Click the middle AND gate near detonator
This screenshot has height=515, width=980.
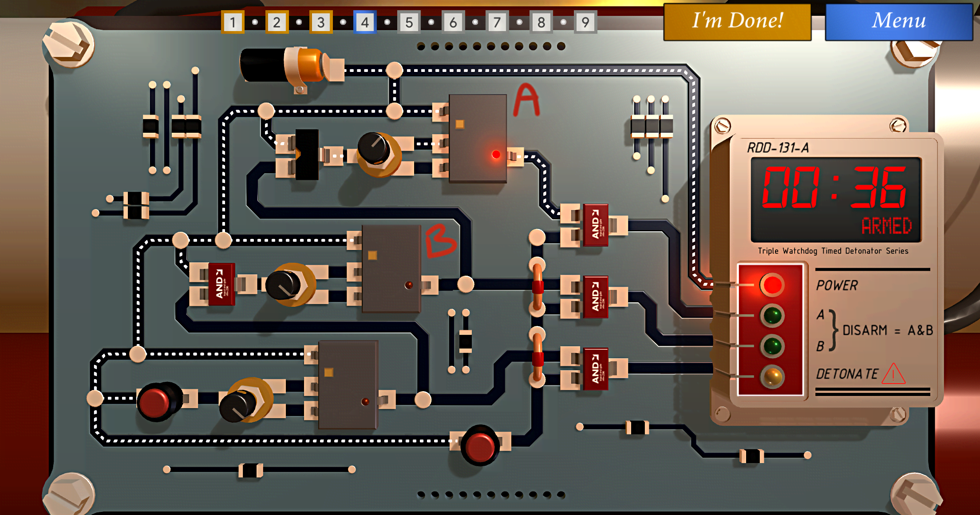[595, 297]
